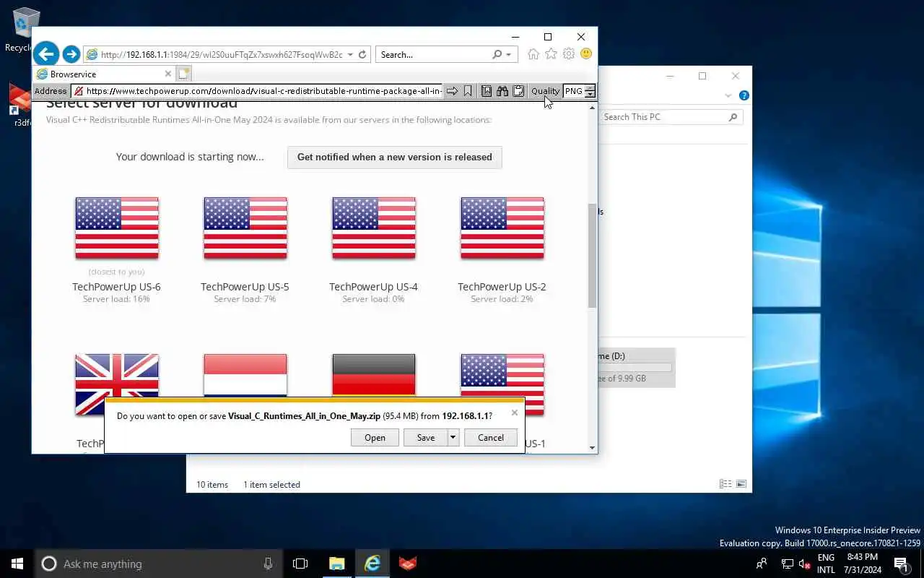Select the German flag server

pyautogui.click(x=374, y=375)
